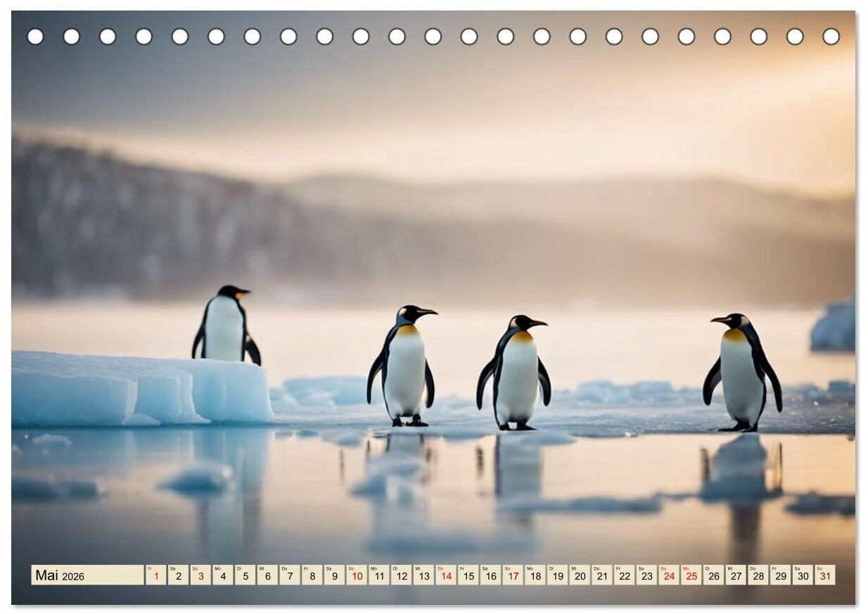
Task: Click the last binding hole at top right
Action: (831, 37)
